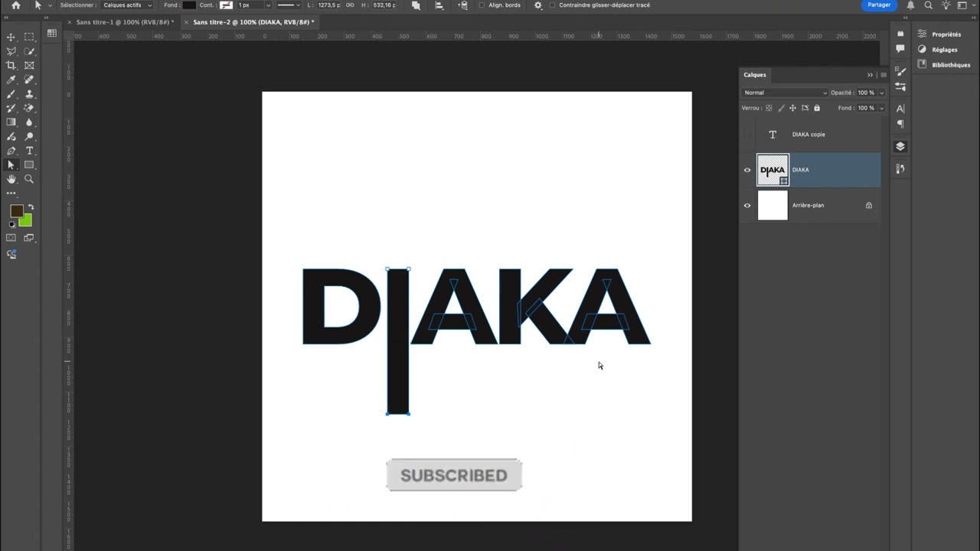
Task: Show the DIAKA copie layer
Action: [747, 135]
